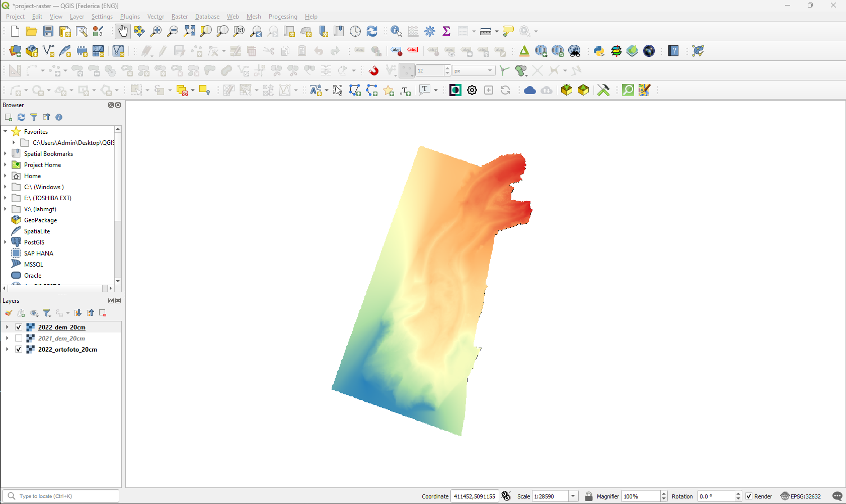Viewport: 846px width, 504px height.
Task: Click the EPSG:32632 CRS button
Action: (801, 496)
